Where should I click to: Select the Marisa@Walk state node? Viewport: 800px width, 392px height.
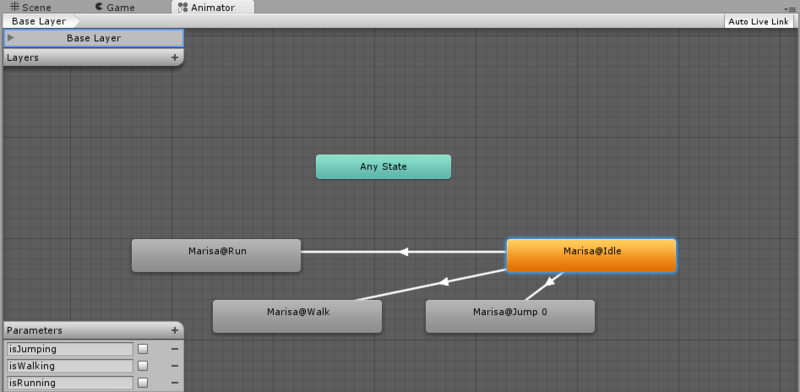point(297,316)
